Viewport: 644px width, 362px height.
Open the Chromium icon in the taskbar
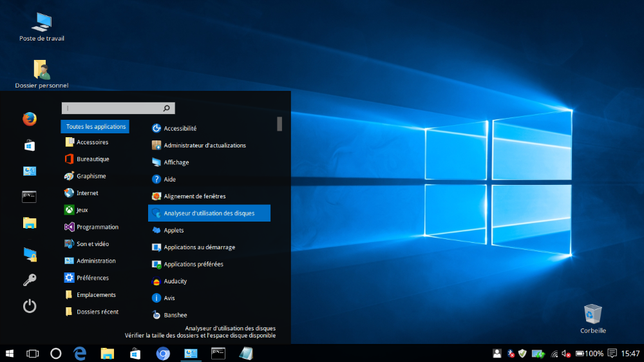pos(163,353)
